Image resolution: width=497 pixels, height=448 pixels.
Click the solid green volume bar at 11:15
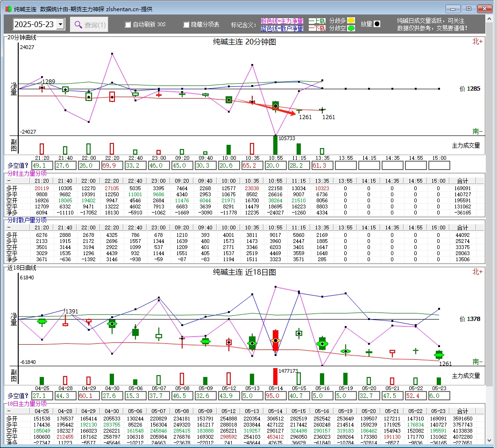[x=298, y=149]
